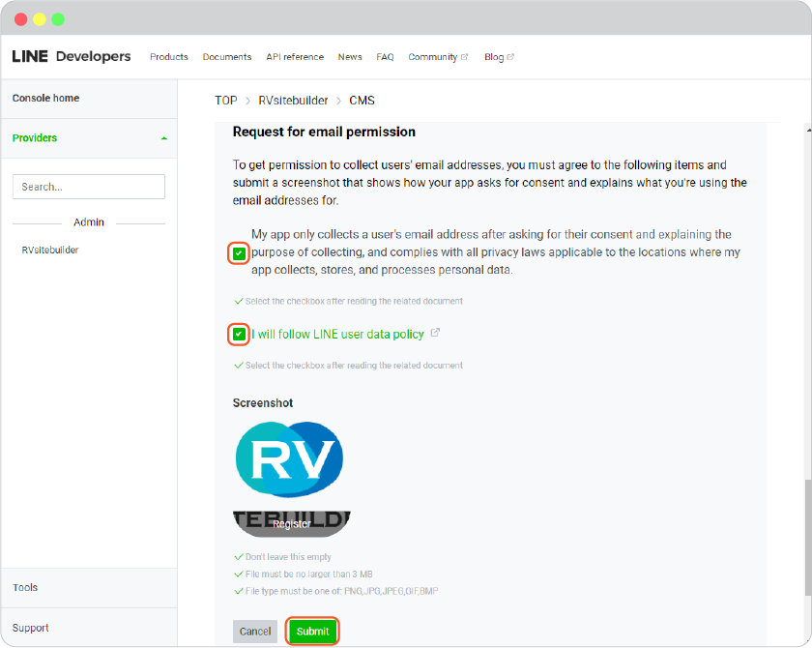Click the Blog external-link icon
Screen dimensions: 812x648
(x=510, y=57)
